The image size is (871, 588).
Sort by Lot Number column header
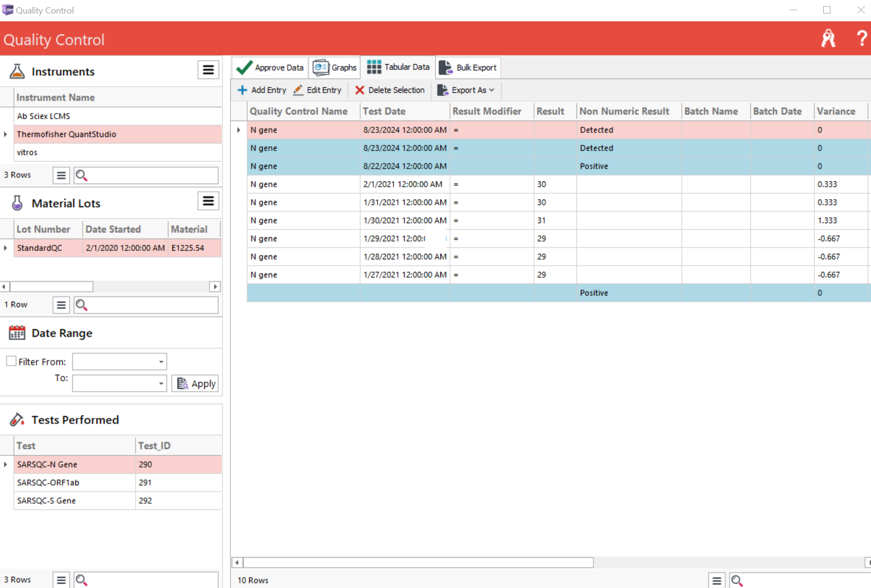48,229
